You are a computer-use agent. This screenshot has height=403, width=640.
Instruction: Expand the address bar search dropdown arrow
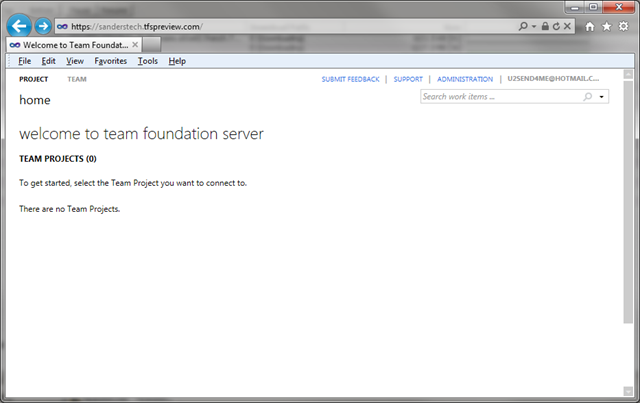pos(534,26)
